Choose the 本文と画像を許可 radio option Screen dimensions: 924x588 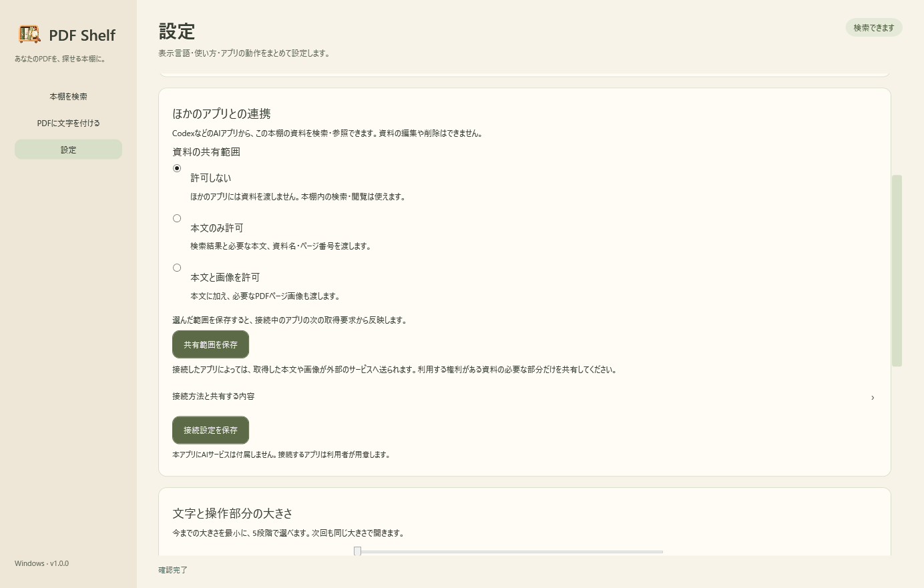177,268
